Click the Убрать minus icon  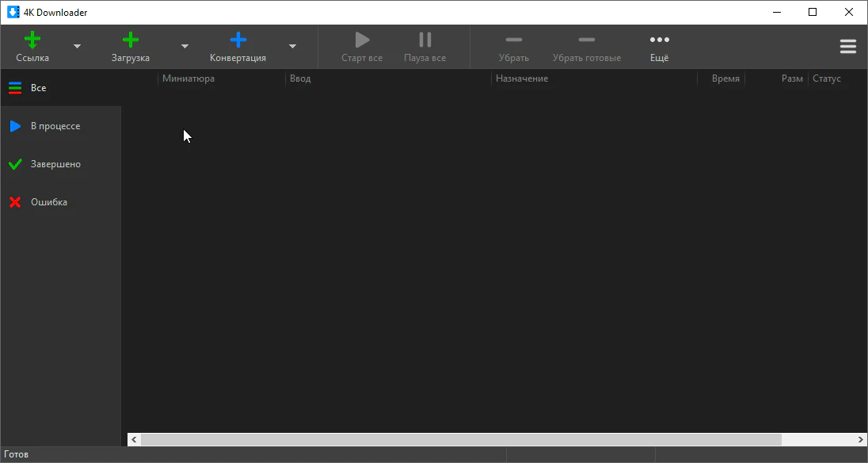(x=514, y=40)
